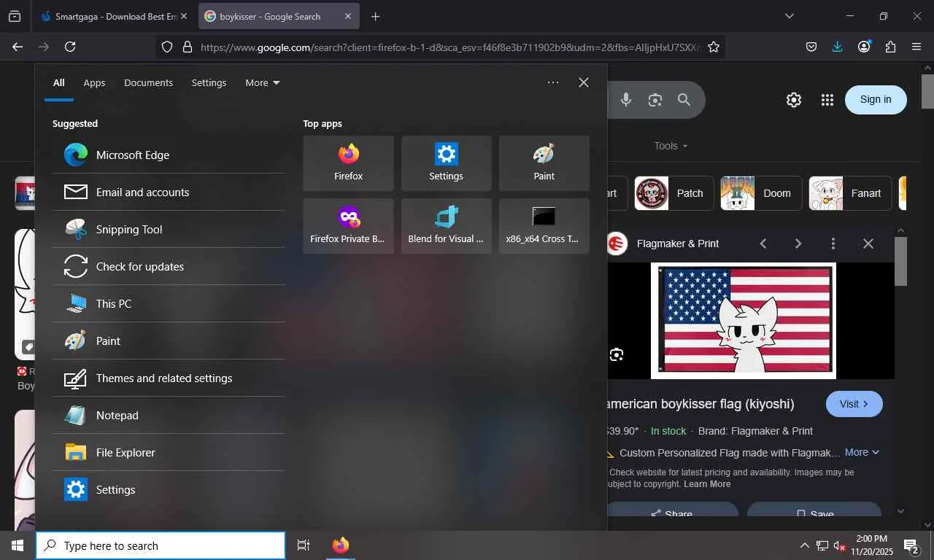Launch Firefox Private Browsing tile
934x560 pixels.
coord(349,226)
